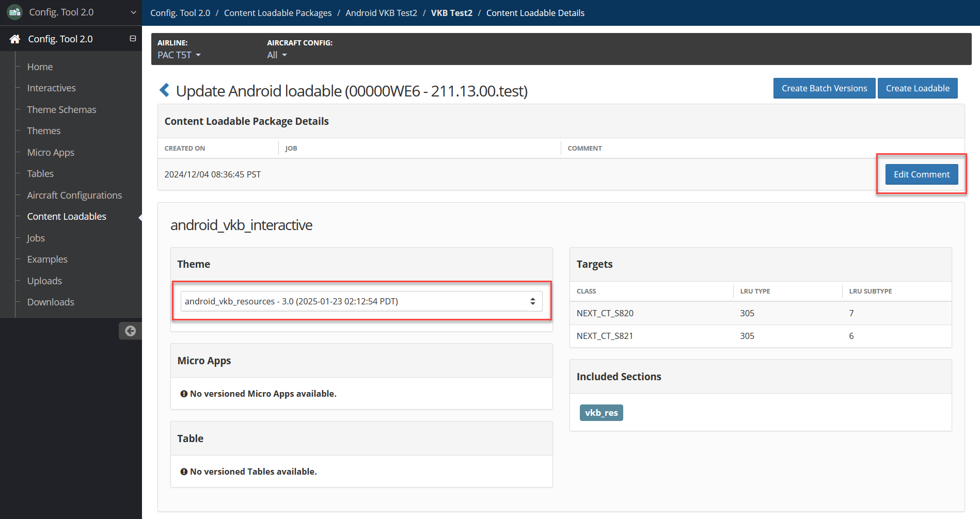
Task: Go to Android VKB Test2 via breadcrumb
Action: (381, 12)
